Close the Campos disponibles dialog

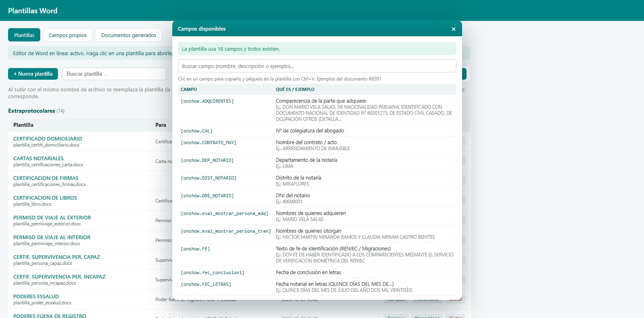point(454,29)
